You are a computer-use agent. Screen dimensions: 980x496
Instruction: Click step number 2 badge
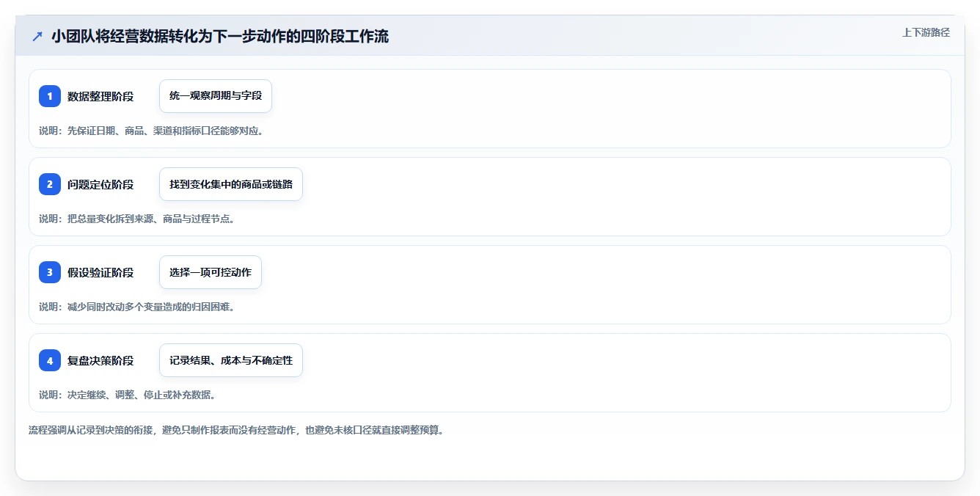[50, 184]
